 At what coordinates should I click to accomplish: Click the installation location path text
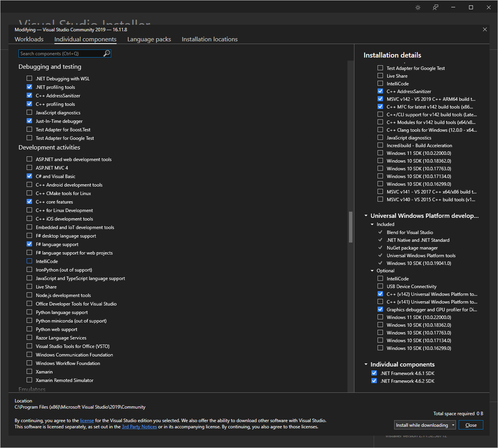click(80, 407)
